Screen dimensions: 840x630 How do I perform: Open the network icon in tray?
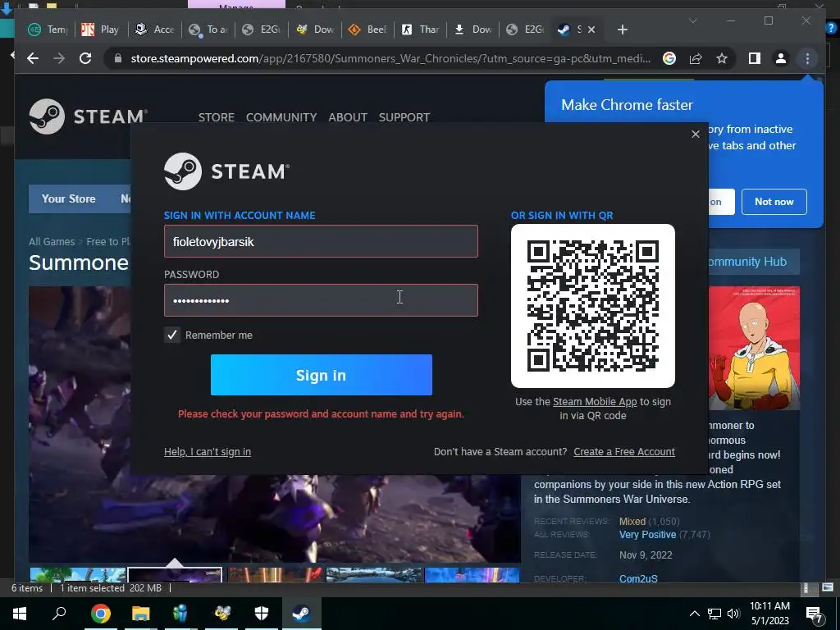pos(714,614)
